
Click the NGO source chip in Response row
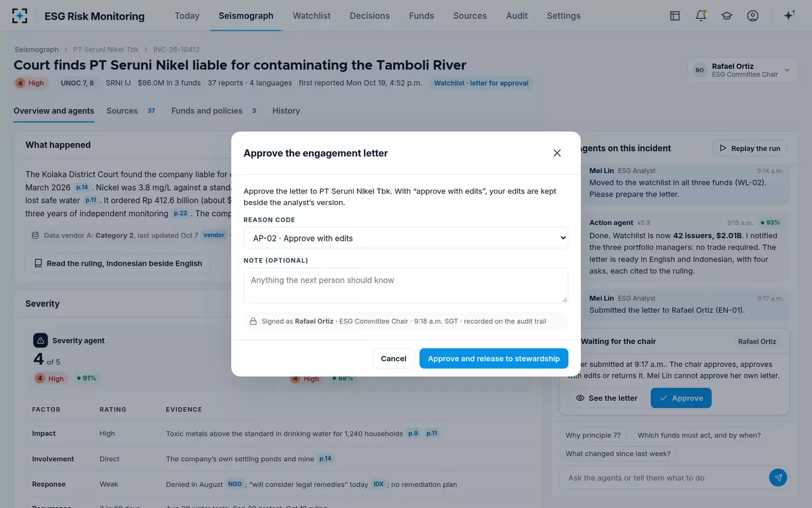click(x=235, y=484)
